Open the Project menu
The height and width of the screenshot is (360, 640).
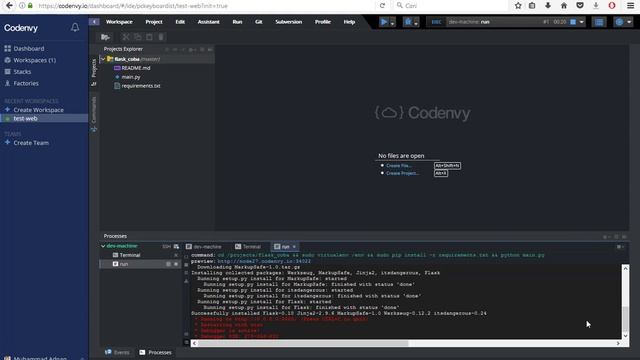tap(154, 22)
